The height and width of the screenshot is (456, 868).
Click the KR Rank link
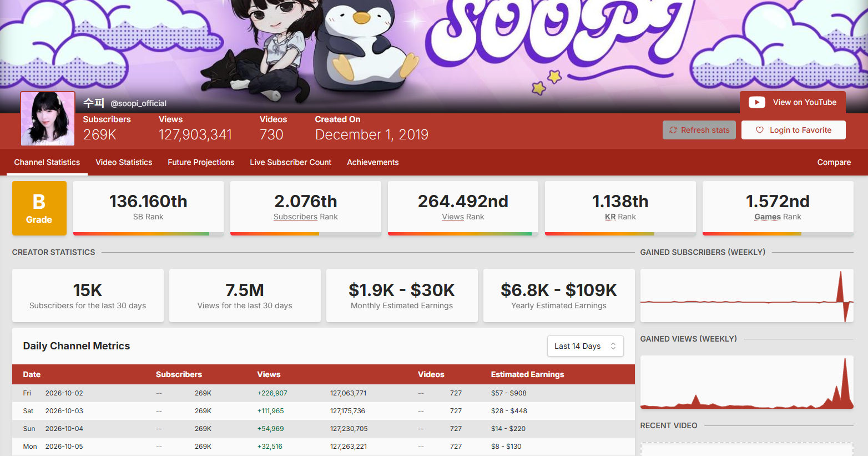pyautogui.click(x=610, y=217)
